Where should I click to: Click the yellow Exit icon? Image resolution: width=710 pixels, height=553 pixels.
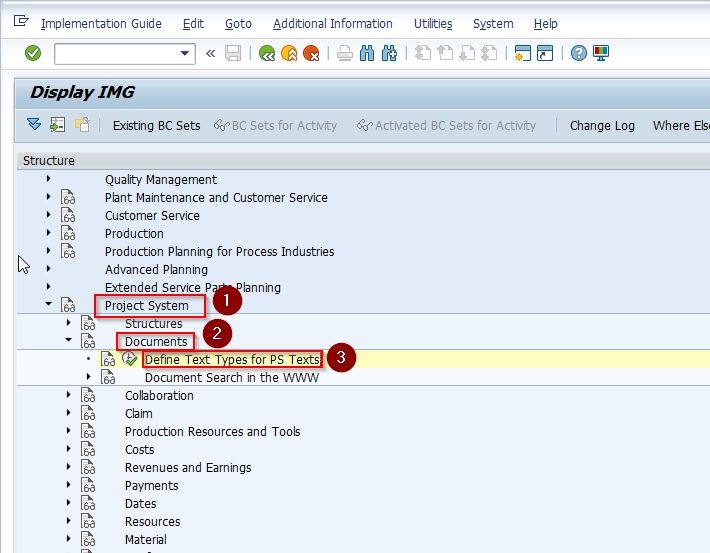[x=289, y=53]
